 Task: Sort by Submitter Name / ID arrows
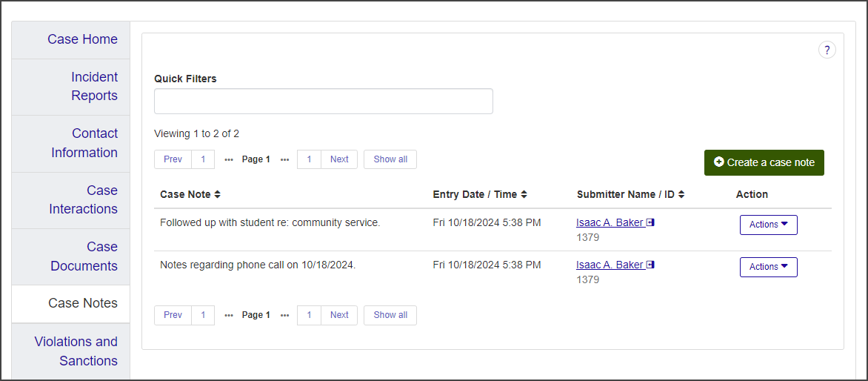pyautogui.click(x=681, y=194)
